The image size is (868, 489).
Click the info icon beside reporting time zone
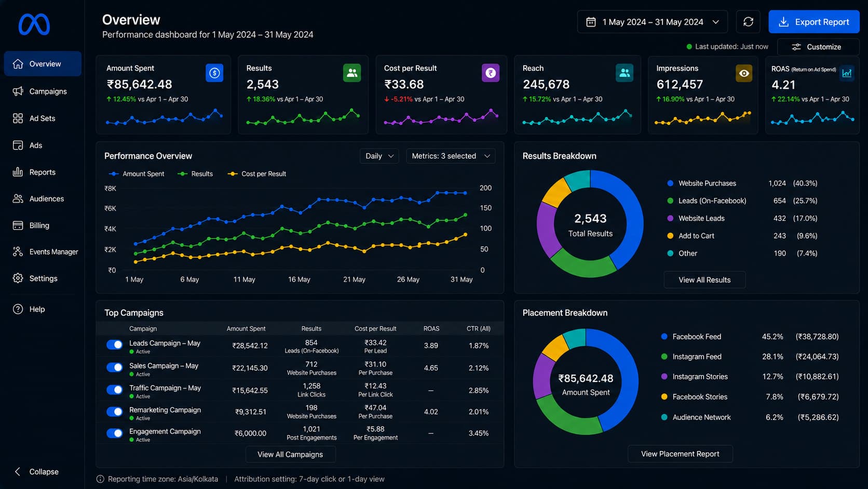(100, 479)
